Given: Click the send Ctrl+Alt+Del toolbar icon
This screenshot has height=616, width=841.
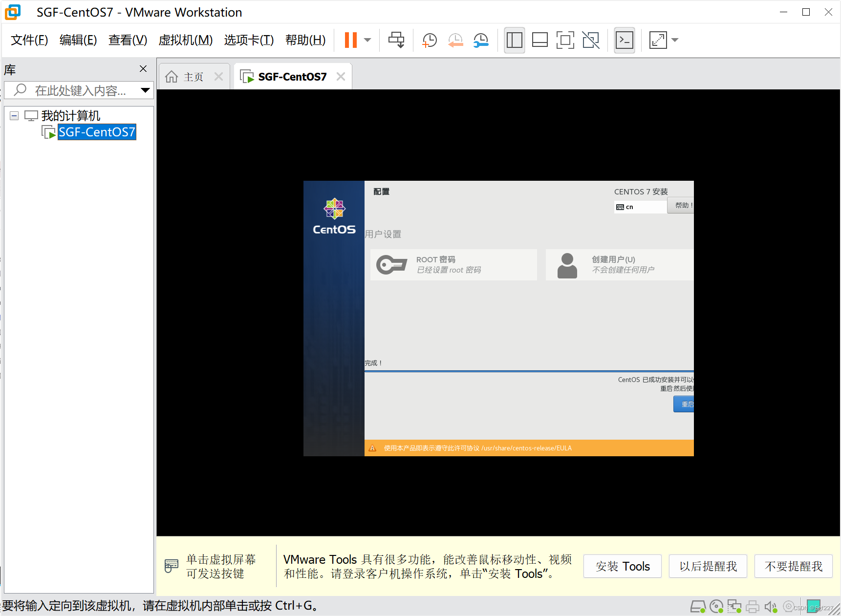Looking at the screenshot, I should (x=396, y=40).
